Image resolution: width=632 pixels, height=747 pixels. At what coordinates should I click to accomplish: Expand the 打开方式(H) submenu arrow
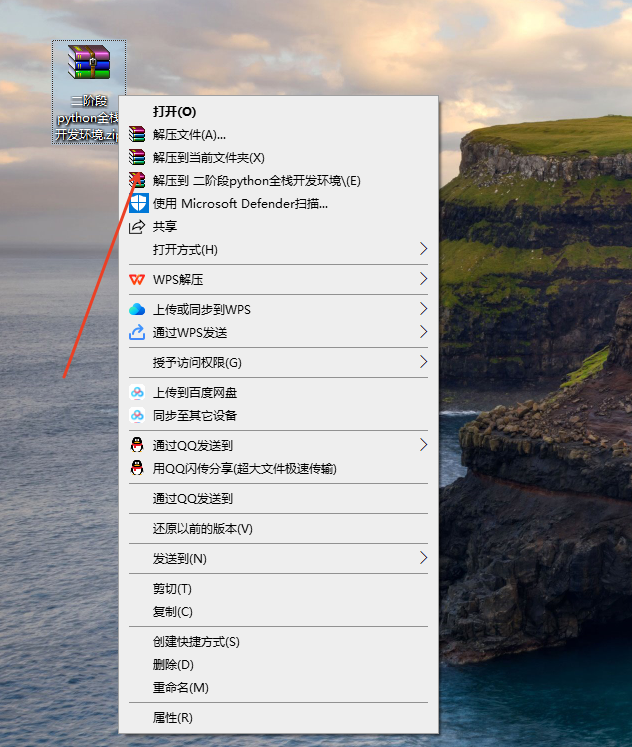pyautogui.click(x=423, y=249)
